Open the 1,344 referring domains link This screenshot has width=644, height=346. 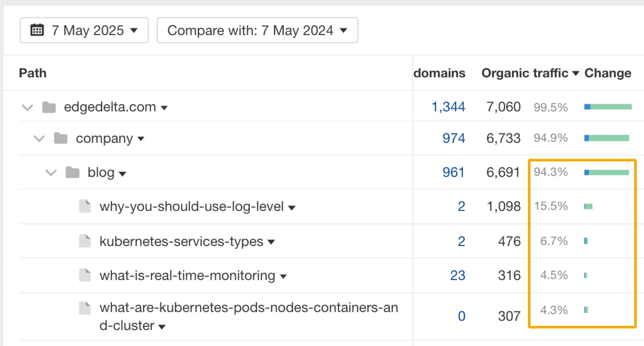(x=448, y=107)
